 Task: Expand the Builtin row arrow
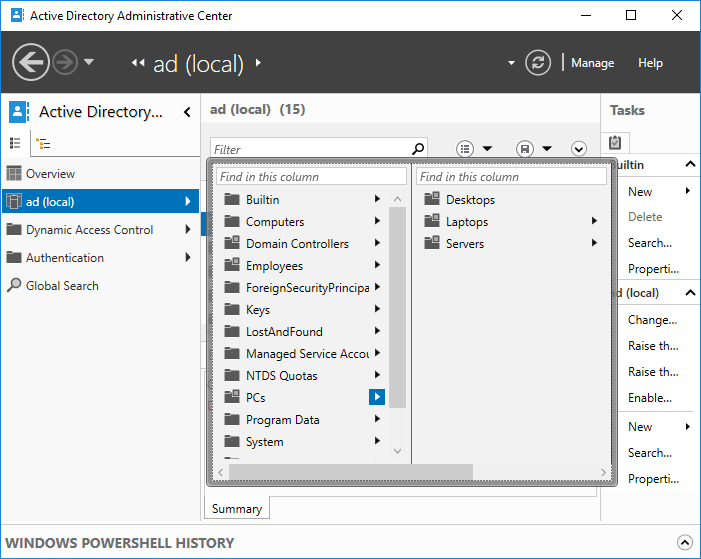(377, 199)
